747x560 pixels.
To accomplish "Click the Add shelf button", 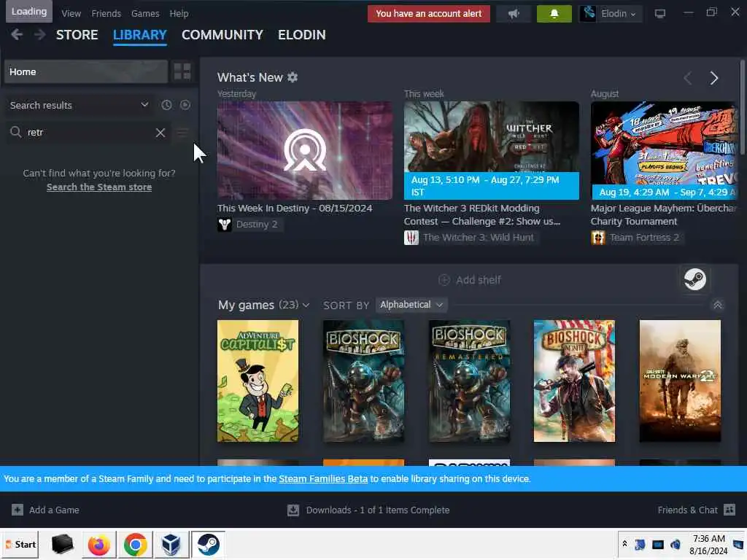I will coord(469,280).
